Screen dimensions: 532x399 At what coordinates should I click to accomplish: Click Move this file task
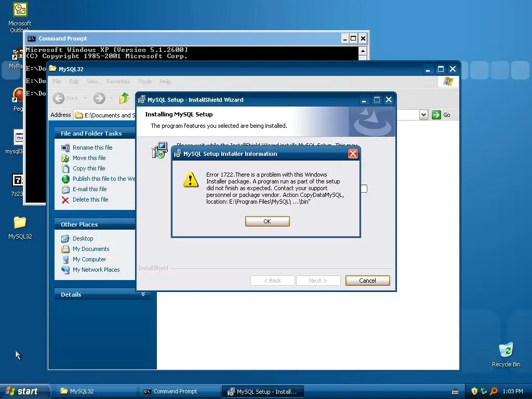(89, 158)
